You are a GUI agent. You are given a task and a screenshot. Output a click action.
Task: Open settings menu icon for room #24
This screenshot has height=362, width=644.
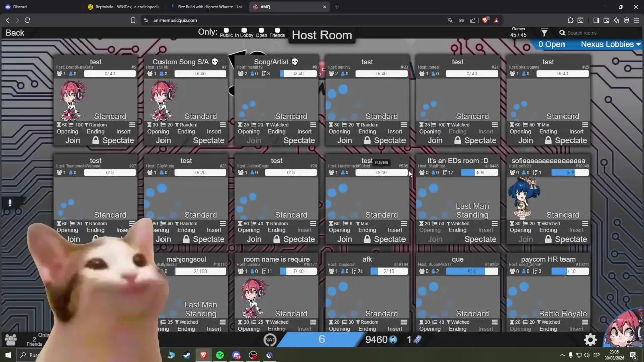pos(495,125)
